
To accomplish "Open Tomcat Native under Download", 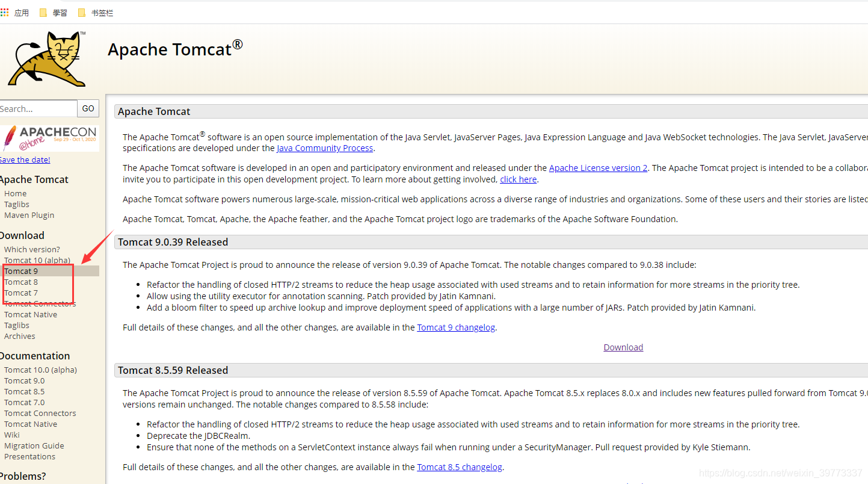I will coord(31,314).
